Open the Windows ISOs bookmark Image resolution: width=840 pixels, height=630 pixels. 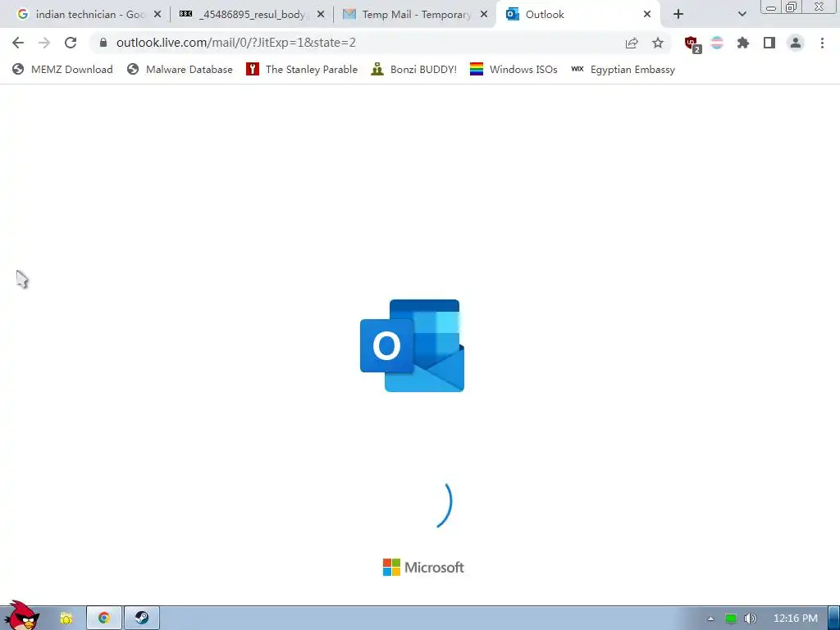pos(514,69)
